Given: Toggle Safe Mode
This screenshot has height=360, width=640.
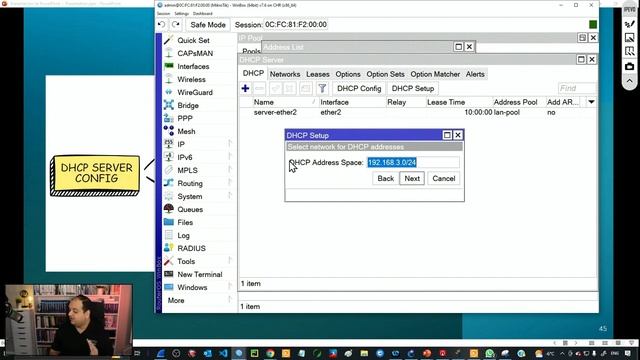Looking at the screenshot, I should pyautogui.click(x=208, y=24).
